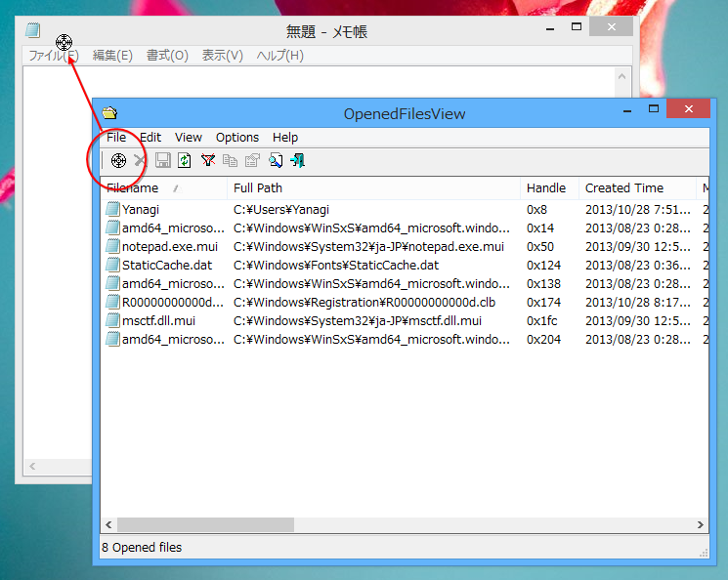Click the right arrow of horizontal scrollbar

pos(700,524)
